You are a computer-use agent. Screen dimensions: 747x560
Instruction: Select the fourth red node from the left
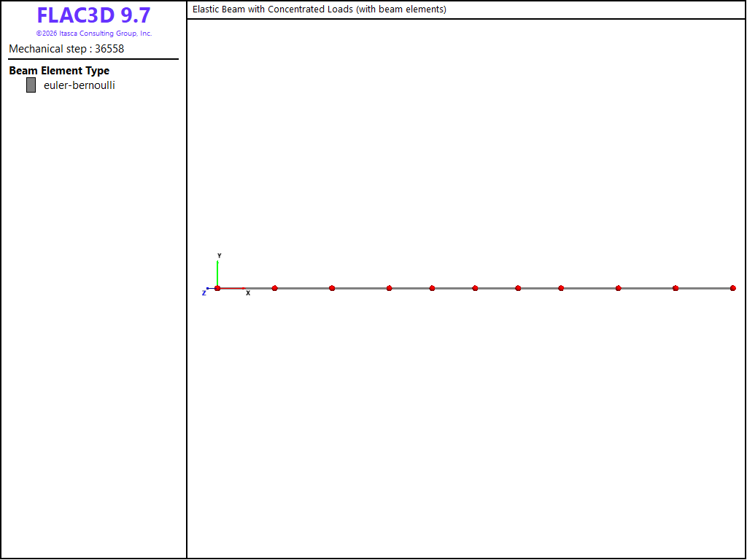(x=390, y=288)
